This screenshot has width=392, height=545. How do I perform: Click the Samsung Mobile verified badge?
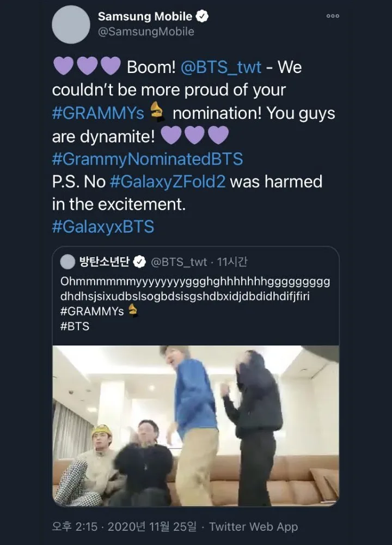pyautogui.click(x=202, y=17)
